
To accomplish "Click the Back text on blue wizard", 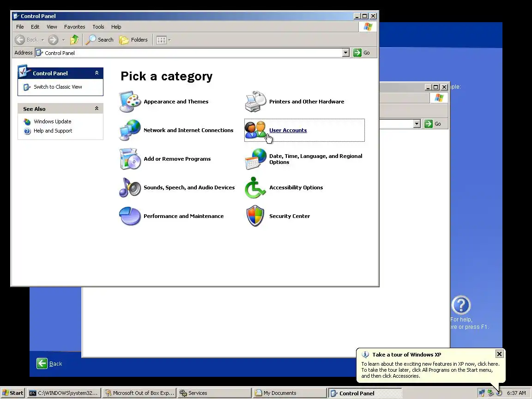I will pos(55,364).
